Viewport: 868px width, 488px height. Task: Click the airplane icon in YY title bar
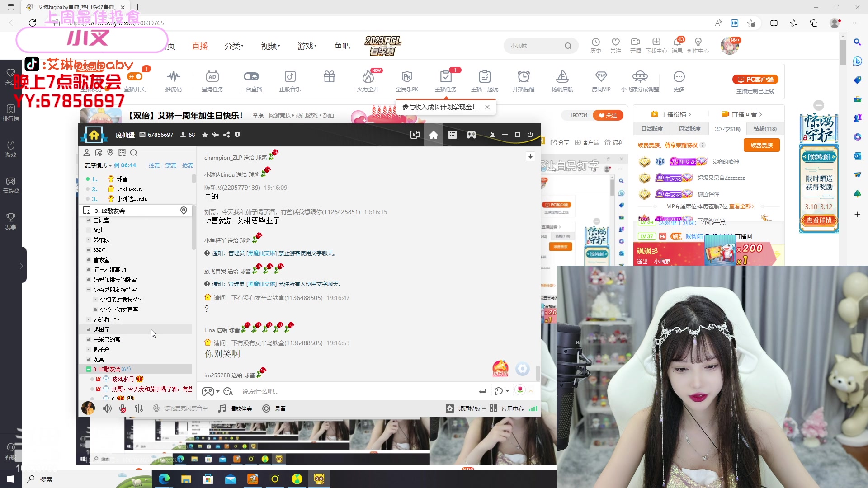[x=216, y=135]
